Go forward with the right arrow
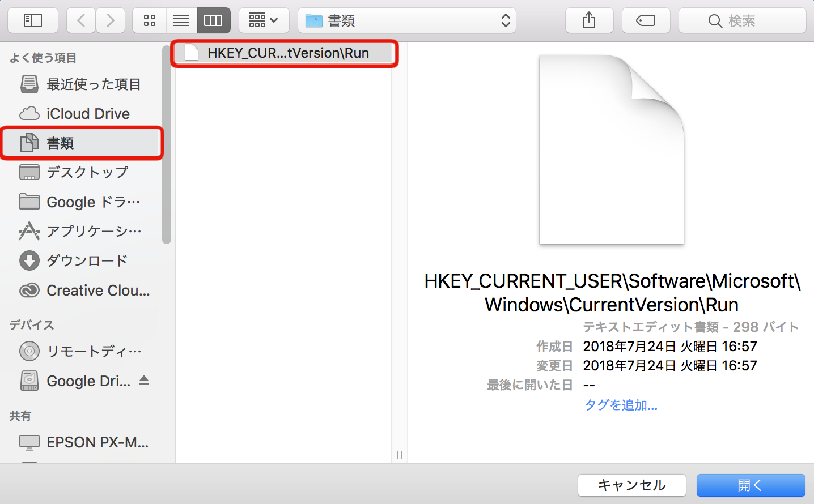Screen dimensions: 814x504 coord(110,21)
